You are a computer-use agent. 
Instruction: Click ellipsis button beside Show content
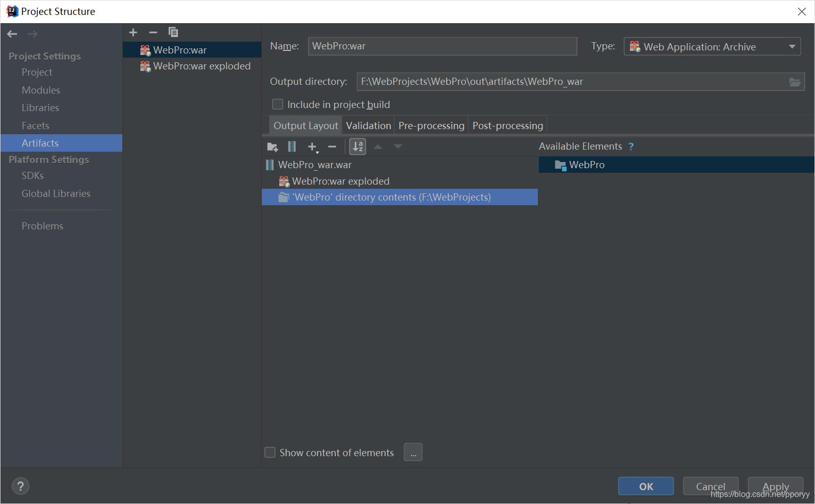pyautogui.click(x=413, y=453)
